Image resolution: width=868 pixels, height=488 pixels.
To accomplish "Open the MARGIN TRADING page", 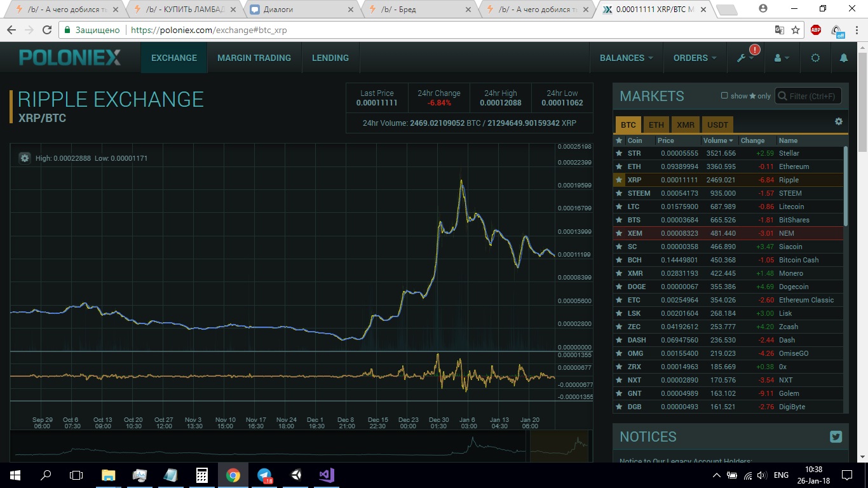I will click(x=254, y=58).
